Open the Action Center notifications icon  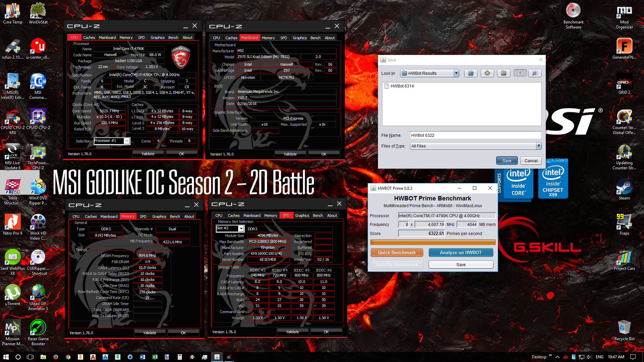coord(633,357)
